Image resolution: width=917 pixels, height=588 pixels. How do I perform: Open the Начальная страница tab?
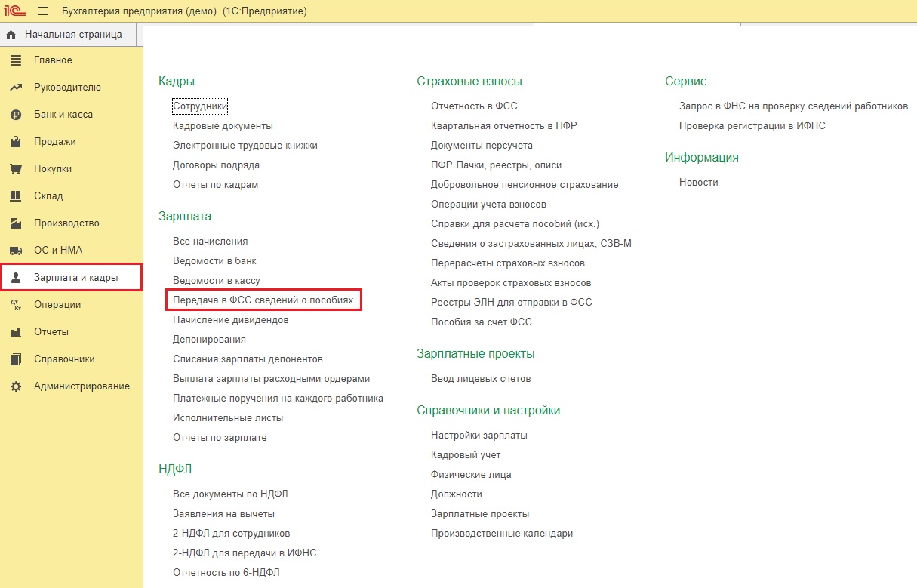pyautogui.click(x=68, y=35)
